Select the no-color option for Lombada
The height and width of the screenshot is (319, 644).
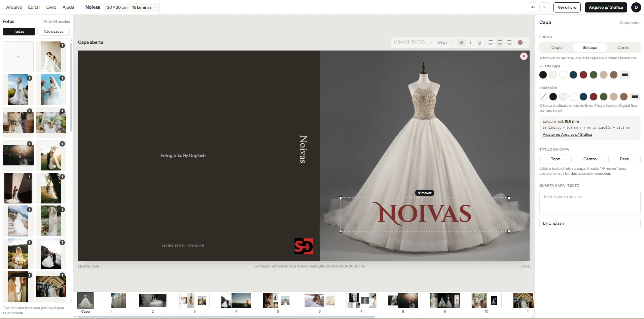[x=543, y=97]
